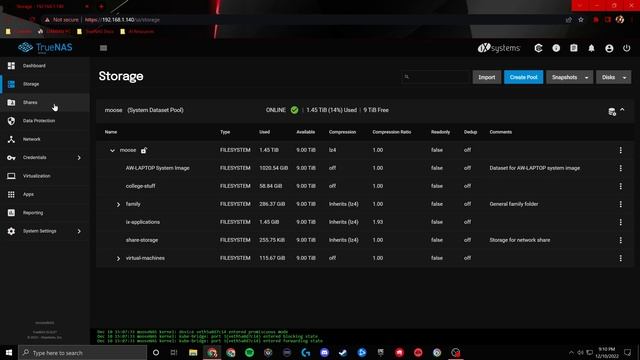Viewport: 640px width, 360px height.
Task: Click the lock icon next to moose
Action: click(x=144, y=150)
